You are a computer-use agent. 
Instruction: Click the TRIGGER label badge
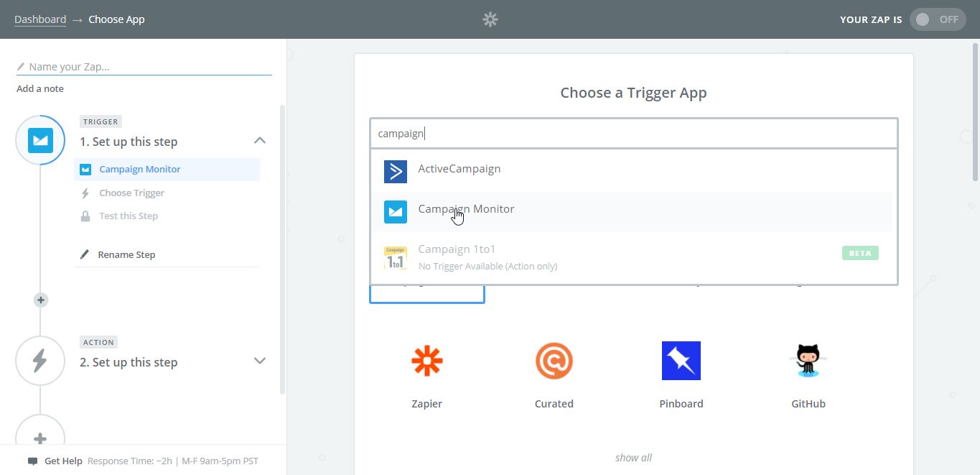click(x=101, y=121)
